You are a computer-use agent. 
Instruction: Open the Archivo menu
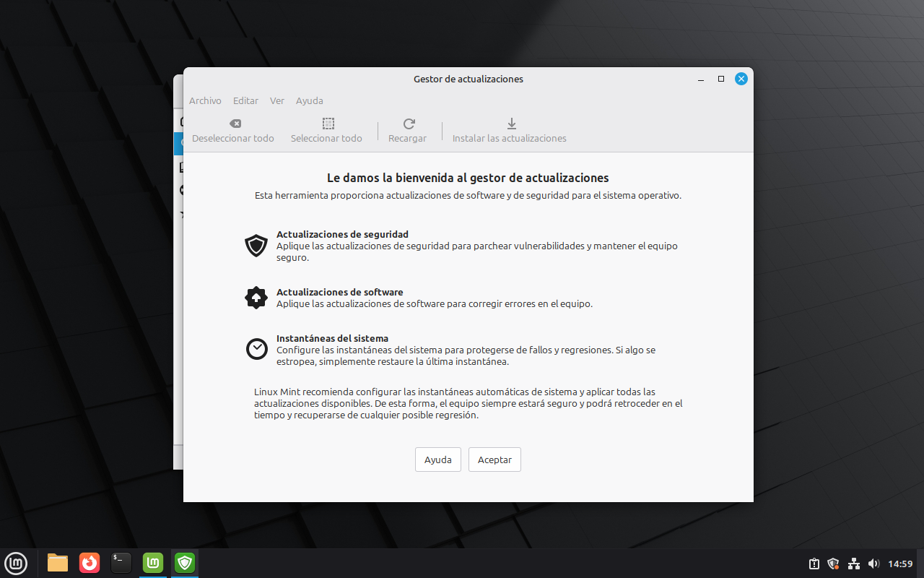(205, 100)
